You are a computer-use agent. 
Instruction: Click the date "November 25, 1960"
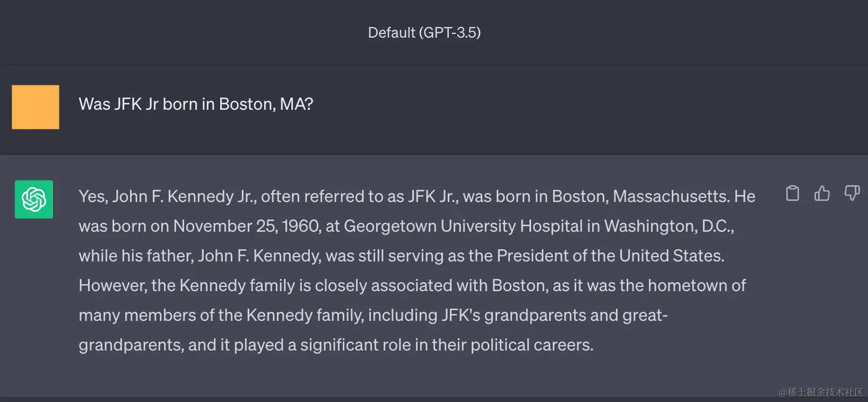(x=247, y=226)
